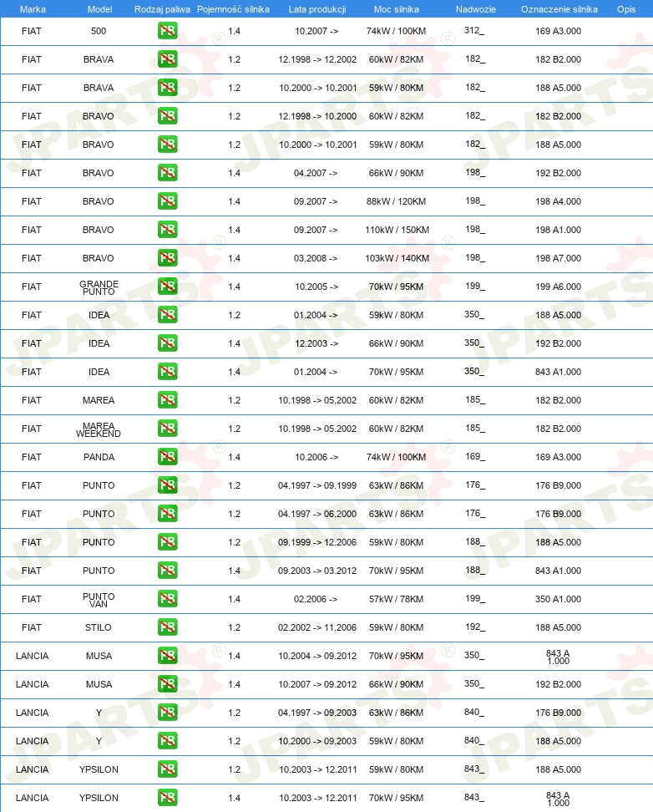Click fuel icon in FIAT MAREA 1.2 row
The height and width of the screenshot is (812, 653).
point(167,400)
